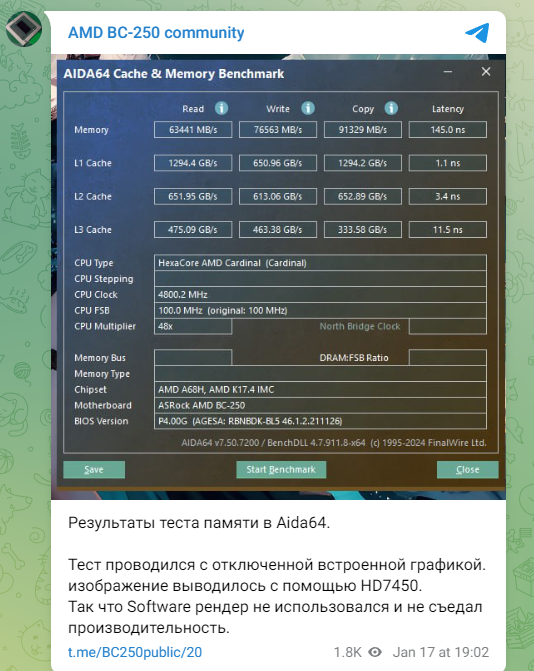Click the North Bridge Clock label
Screen dimensions: 534x671
pyautogui.click(x=360, y=326)
